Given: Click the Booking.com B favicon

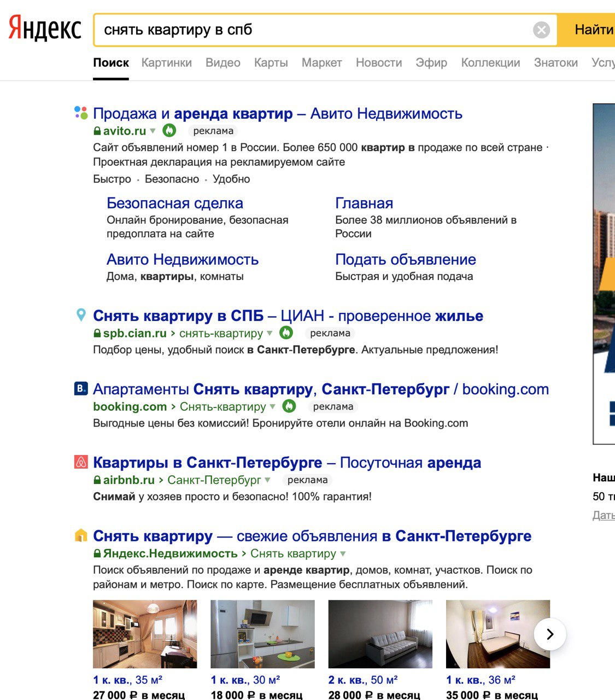Looking at the screenshot, I should 81,389.
